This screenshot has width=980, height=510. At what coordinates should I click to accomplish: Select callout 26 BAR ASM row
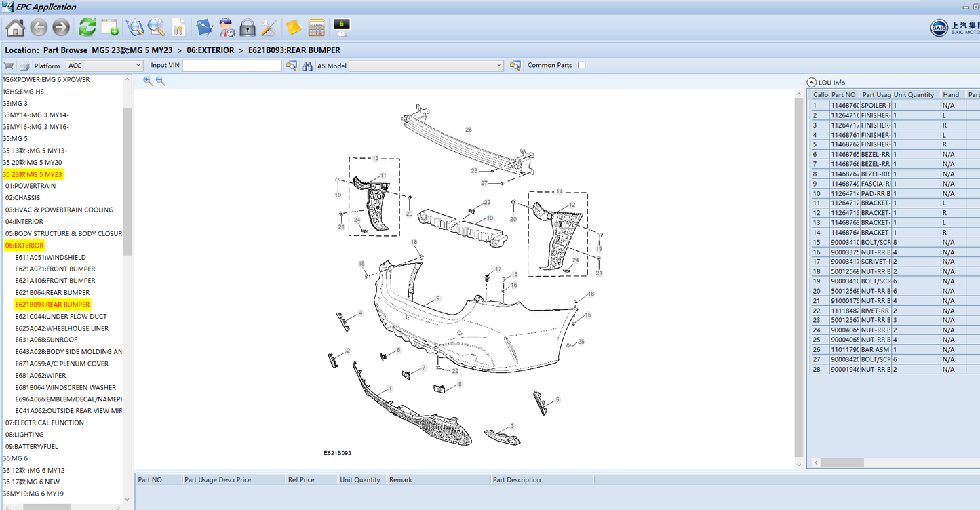pyautogui.click(x=895, y=350)
